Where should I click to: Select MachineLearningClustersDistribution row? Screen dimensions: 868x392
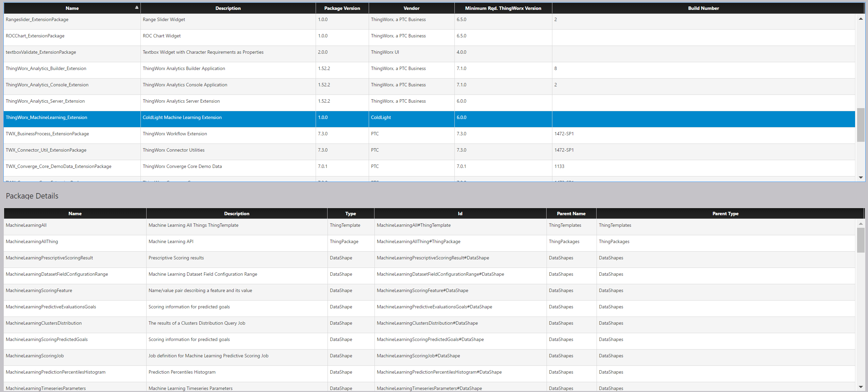coord(429,325)
